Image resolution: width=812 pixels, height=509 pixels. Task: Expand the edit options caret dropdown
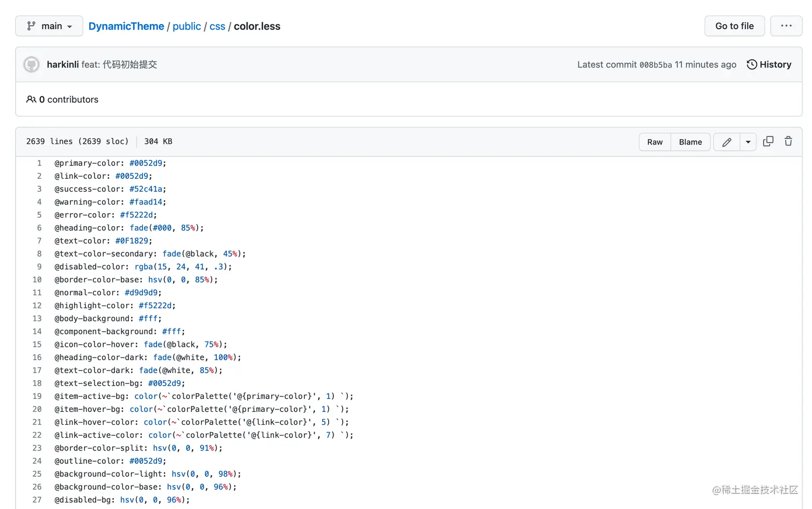click(748, 142)
